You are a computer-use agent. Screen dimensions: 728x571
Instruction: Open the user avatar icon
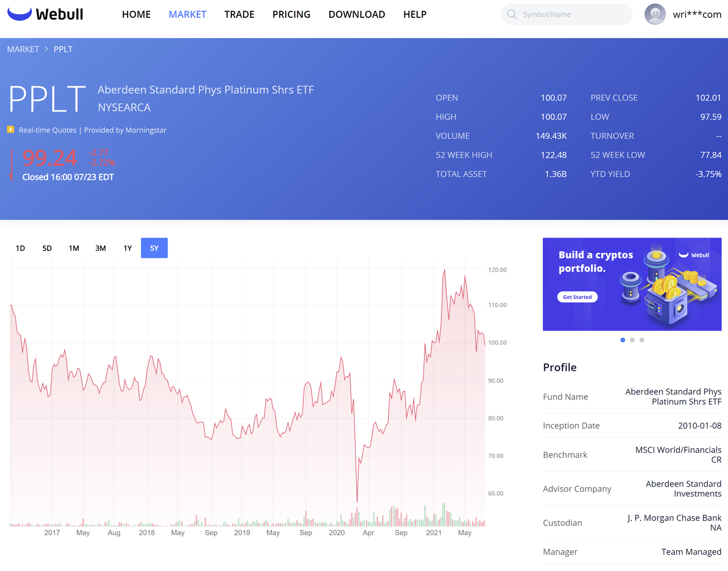point(655,14)
